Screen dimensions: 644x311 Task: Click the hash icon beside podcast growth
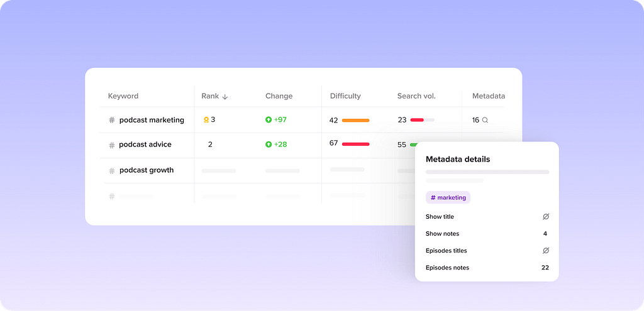tap(112, 171)
